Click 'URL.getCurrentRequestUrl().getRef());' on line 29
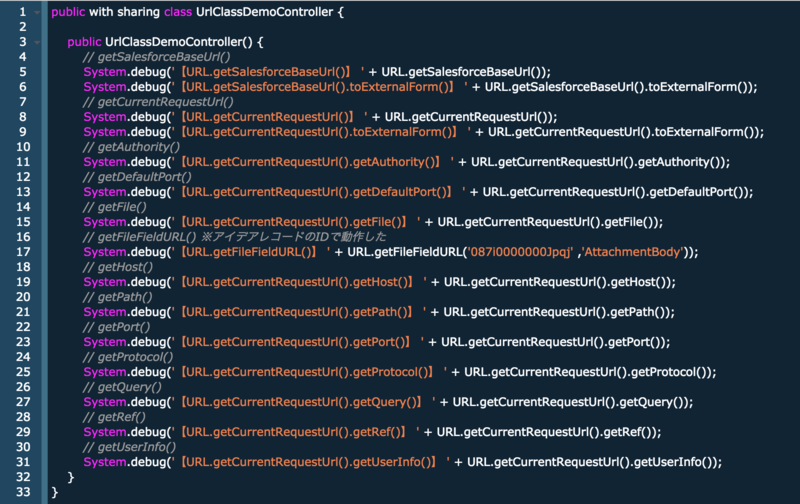 click(x=549, y=432)
